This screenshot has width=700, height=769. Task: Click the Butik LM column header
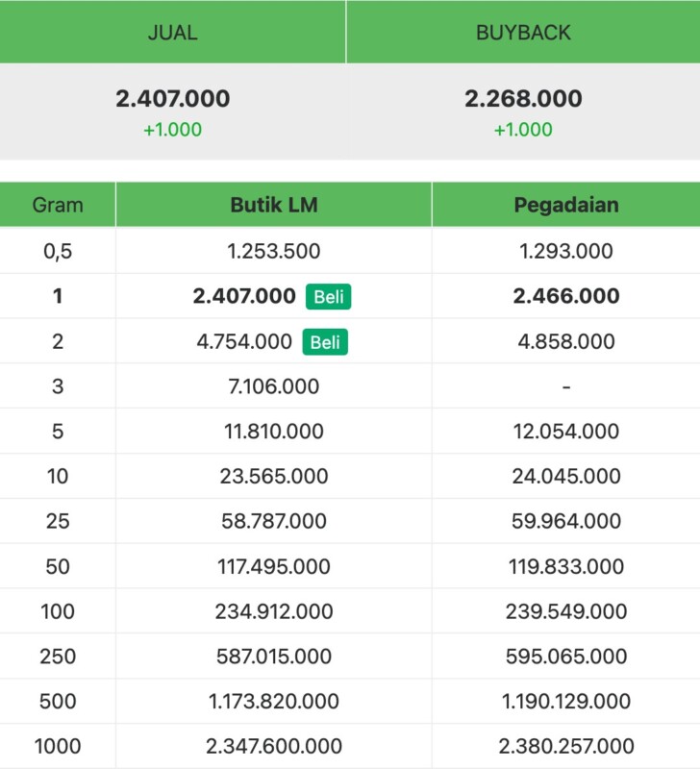pos(273,205)
